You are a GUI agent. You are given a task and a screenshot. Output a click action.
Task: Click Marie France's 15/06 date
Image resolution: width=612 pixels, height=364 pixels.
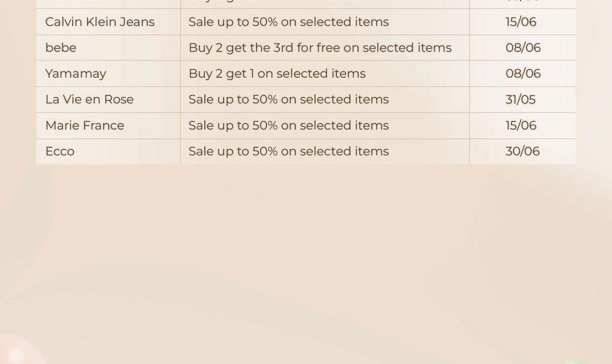click(521, 125)
